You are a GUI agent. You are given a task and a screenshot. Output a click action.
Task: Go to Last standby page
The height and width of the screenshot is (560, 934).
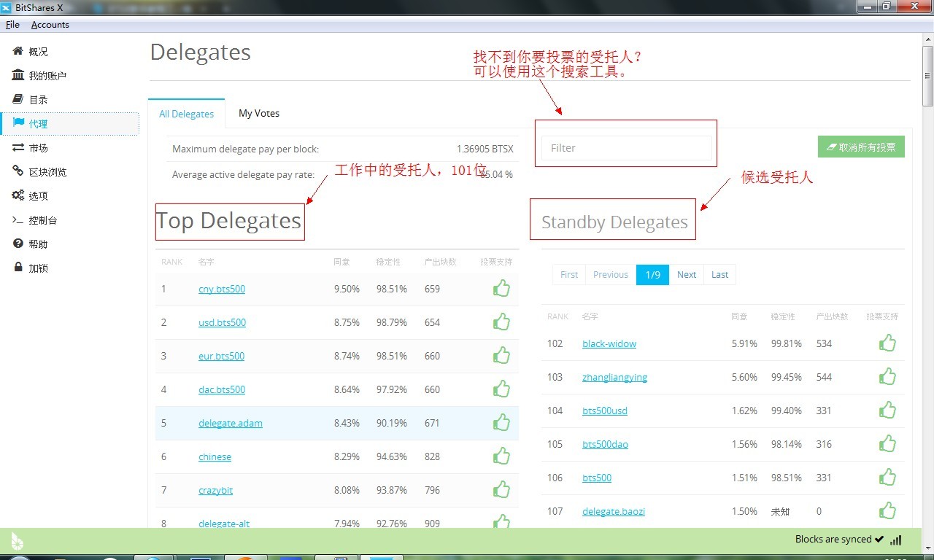tap(719, 274)
